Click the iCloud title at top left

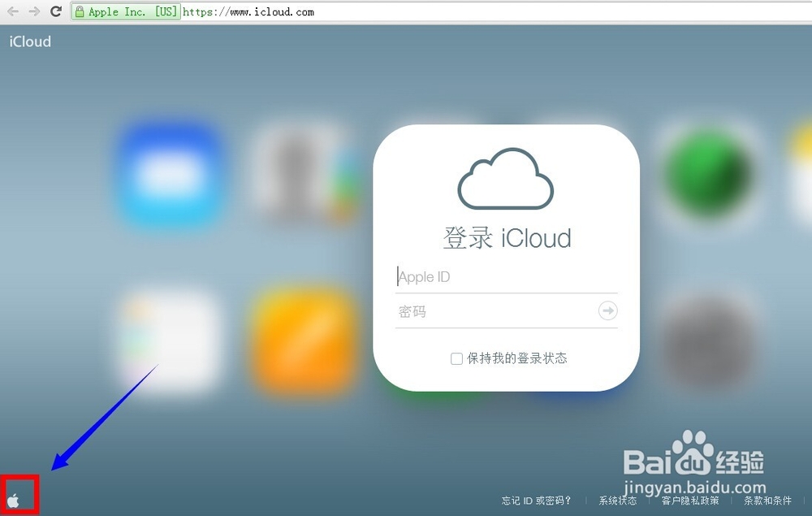pyautogui.click(x=30, y=41)
